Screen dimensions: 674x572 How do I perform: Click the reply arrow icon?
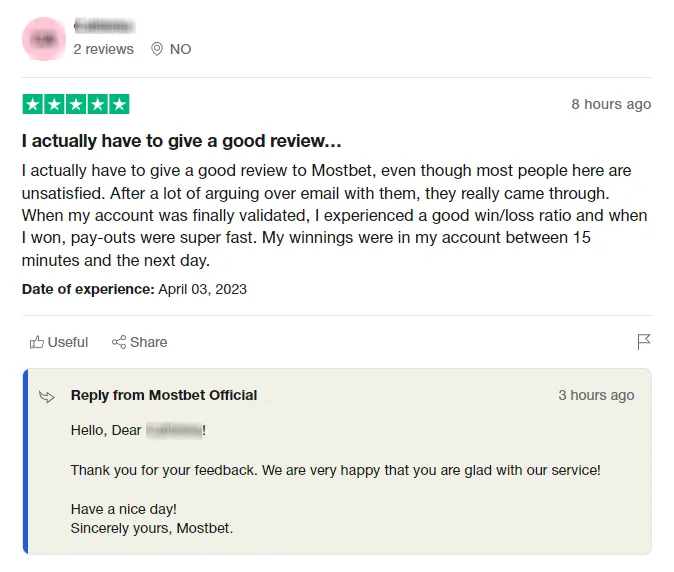[x=47, y=396]
